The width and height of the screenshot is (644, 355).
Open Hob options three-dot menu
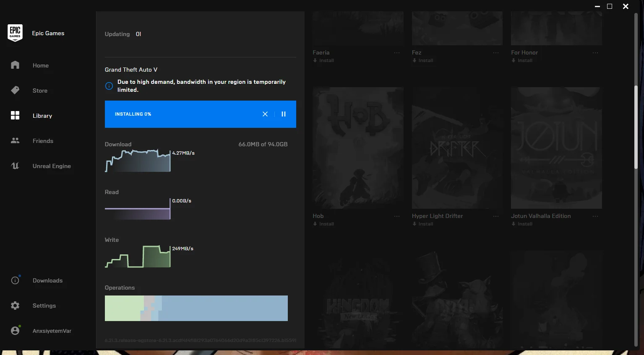tap(397, 216)
